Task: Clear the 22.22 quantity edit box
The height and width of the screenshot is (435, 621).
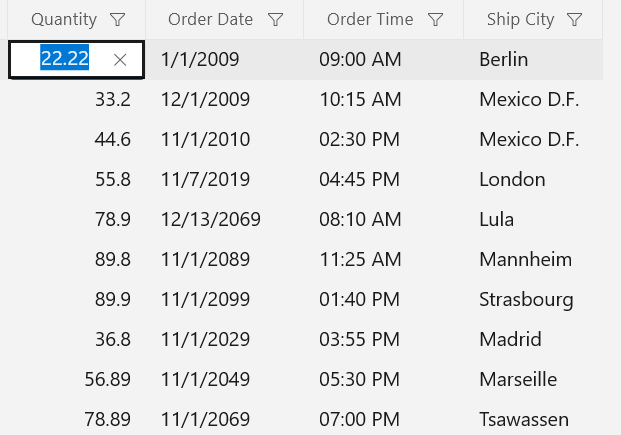Action: coord(120,60)
